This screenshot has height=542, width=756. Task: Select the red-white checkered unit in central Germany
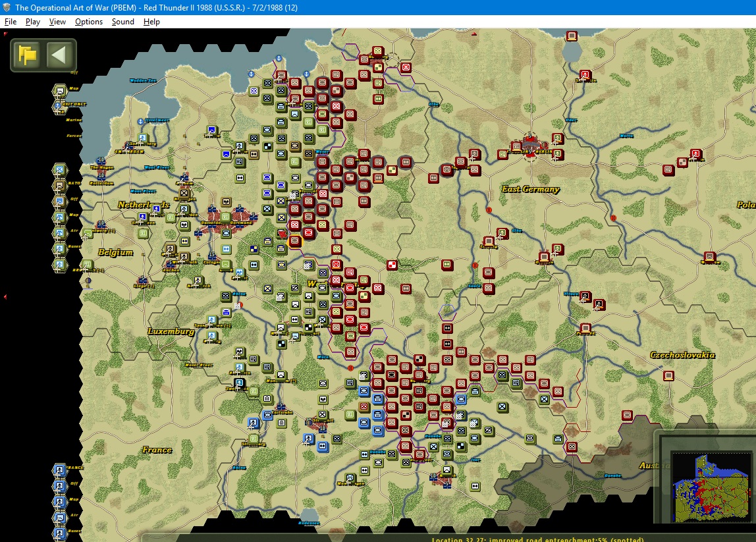[x=392, y=265]
